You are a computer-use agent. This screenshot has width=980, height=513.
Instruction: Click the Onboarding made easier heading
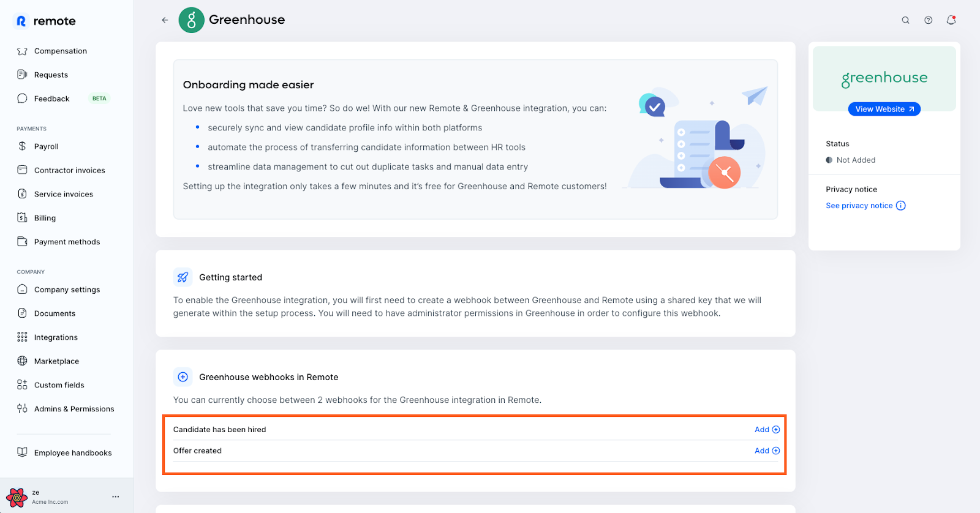(248, 85)
